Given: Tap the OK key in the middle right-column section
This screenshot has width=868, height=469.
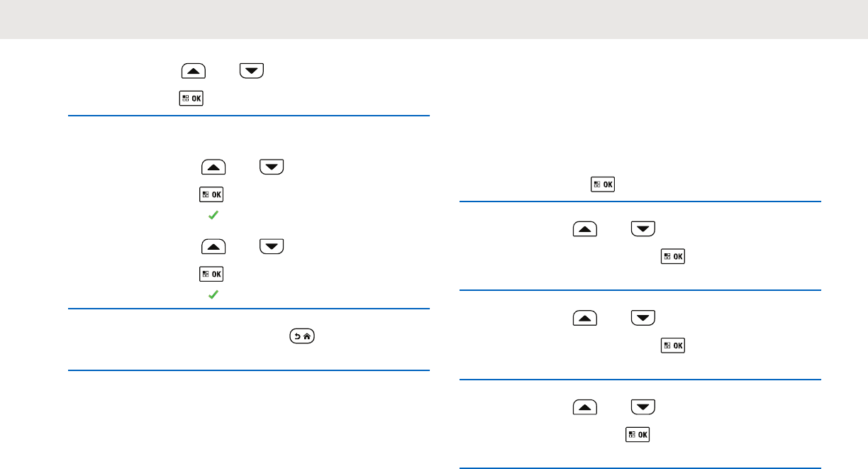Looking at the screenshot, I should (x=673, y=346).
